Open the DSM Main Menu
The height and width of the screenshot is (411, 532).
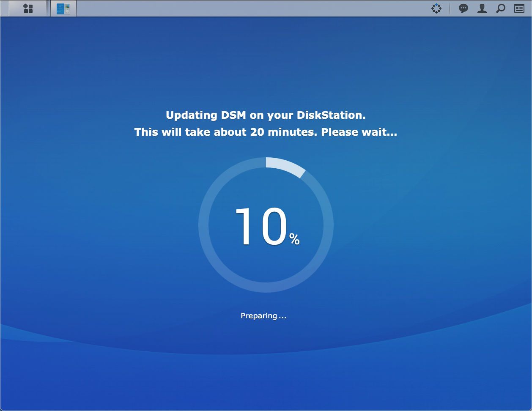click(x=28, y=8)
